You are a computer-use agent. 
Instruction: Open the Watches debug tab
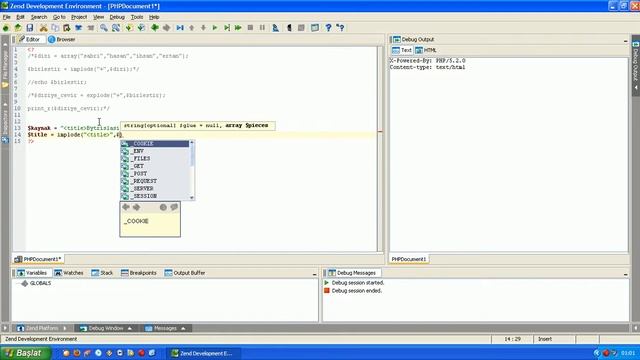(69, 273)
